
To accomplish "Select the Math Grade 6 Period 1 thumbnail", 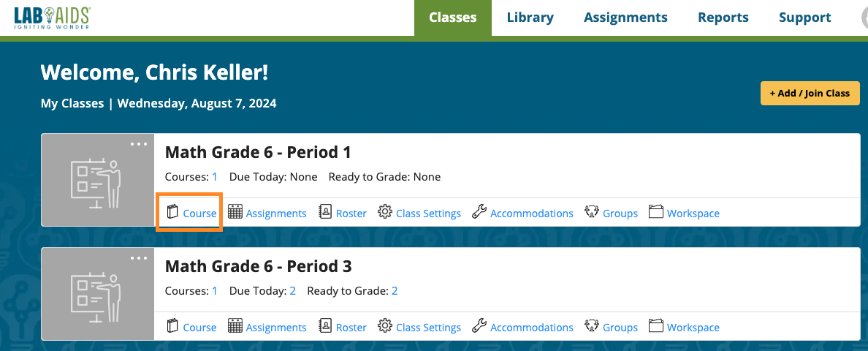I will tap(98, 180).
